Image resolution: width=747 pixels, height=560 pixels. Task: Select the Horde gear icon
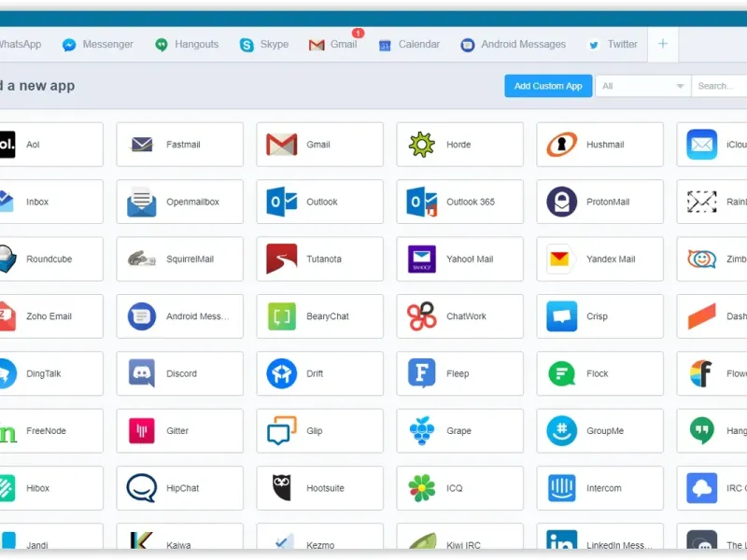tap(422, 145)
